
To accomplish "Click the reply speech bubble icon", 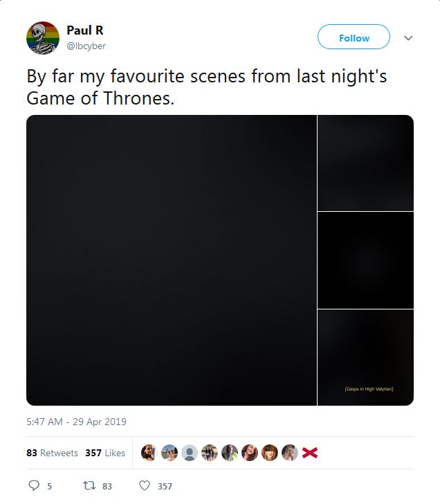I will pos(34,486).
